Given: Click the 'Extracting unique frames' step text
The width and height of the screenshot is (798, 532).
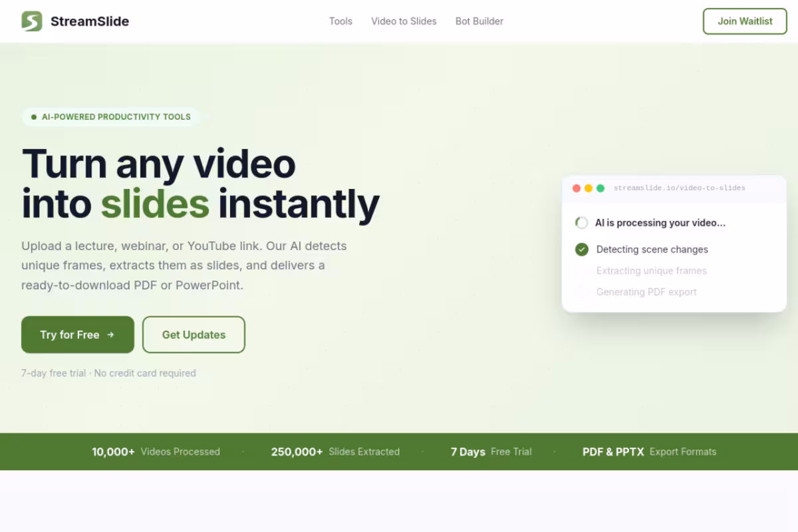Looking at the screenshot, I should 652,271.
